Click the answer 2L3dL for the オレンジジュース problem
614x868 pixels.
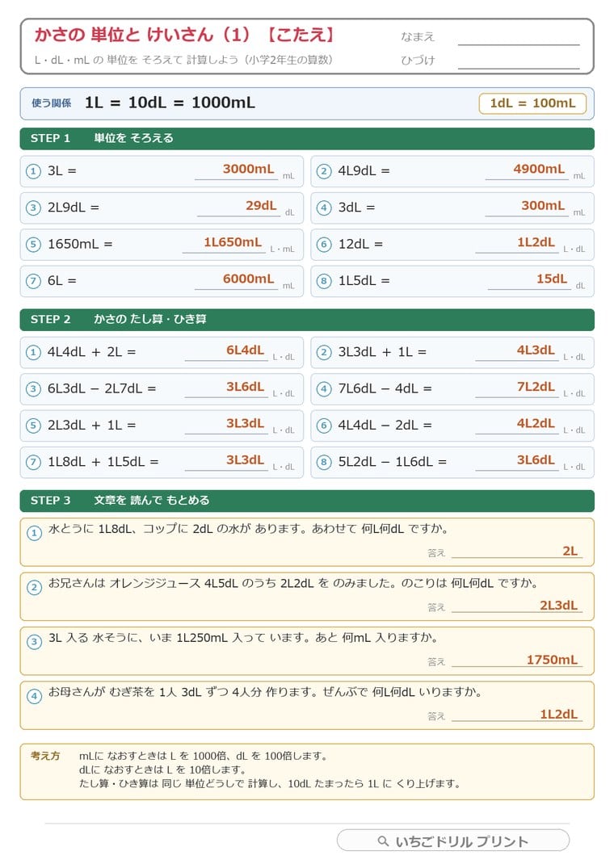click(x=558, y=605)
